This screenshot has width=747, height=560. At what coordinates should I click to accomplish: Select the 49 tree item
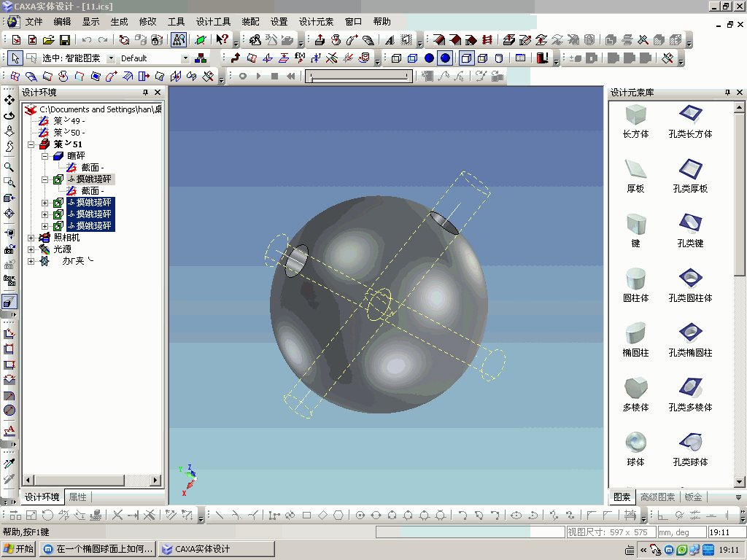coord(69,121)
